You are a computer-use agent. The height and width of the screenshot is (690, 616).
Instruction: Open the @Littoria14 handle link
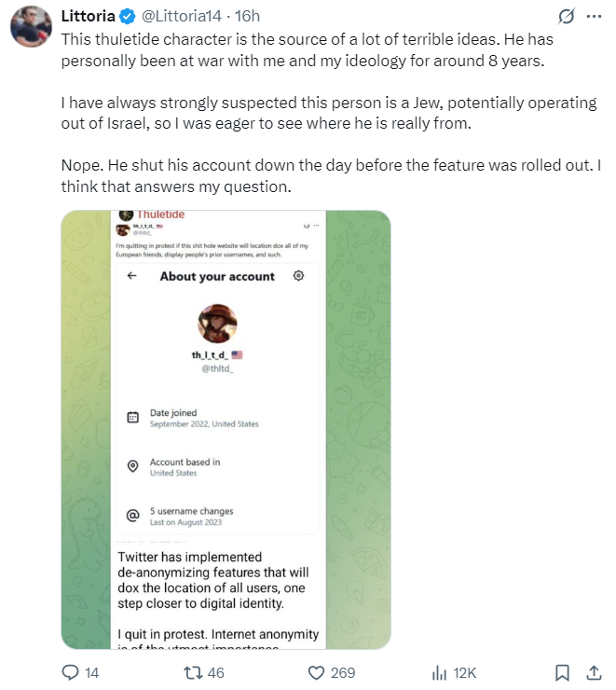184,16
